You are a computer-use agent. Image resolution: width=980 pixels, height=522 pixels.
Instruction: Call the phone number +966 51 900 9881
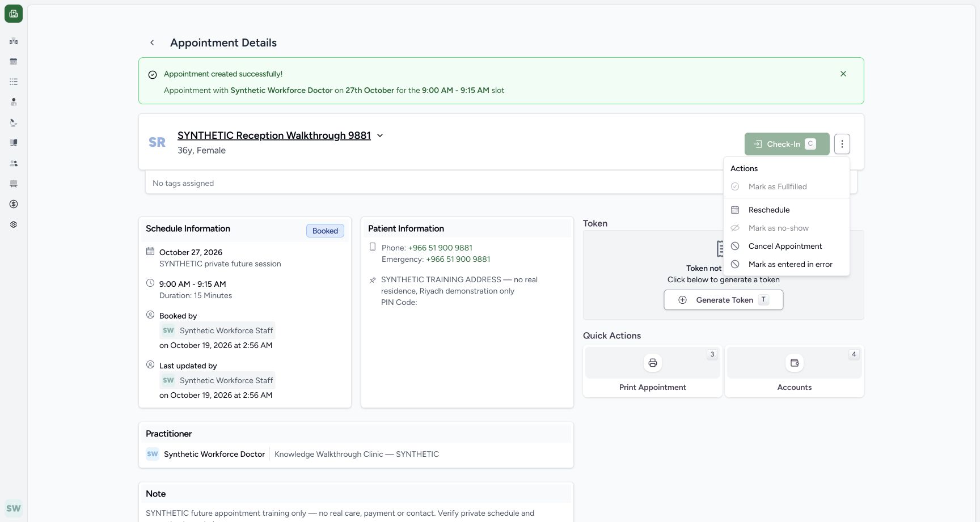click(440, 248)
